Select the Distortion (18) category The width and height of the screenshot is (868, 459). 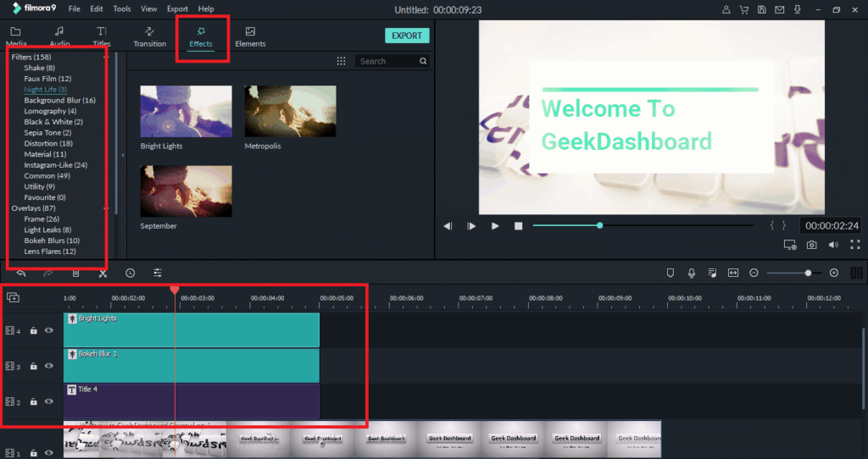pyautogui.click(x=48, y=143)
